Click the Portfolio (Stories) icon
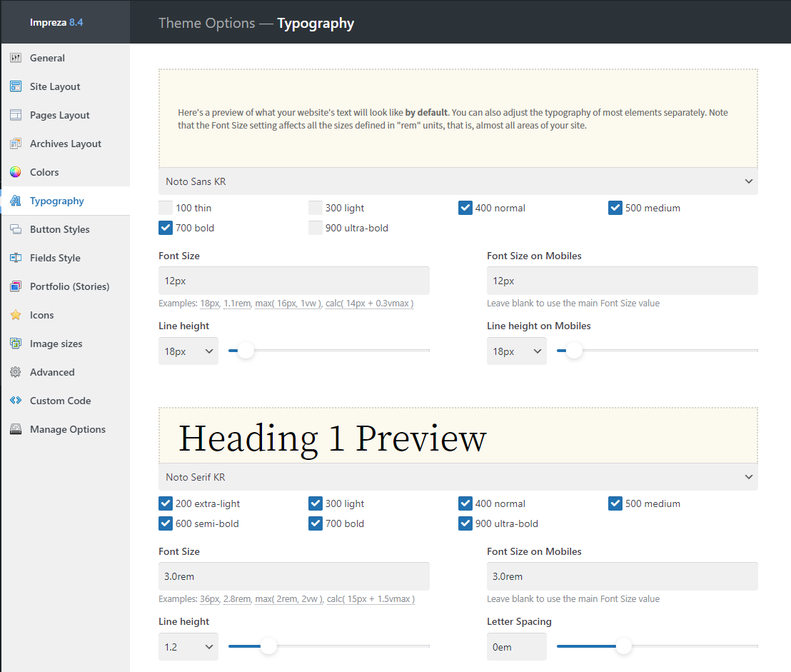791x672 pixels. pyautogui.click(x=16, y=286)
